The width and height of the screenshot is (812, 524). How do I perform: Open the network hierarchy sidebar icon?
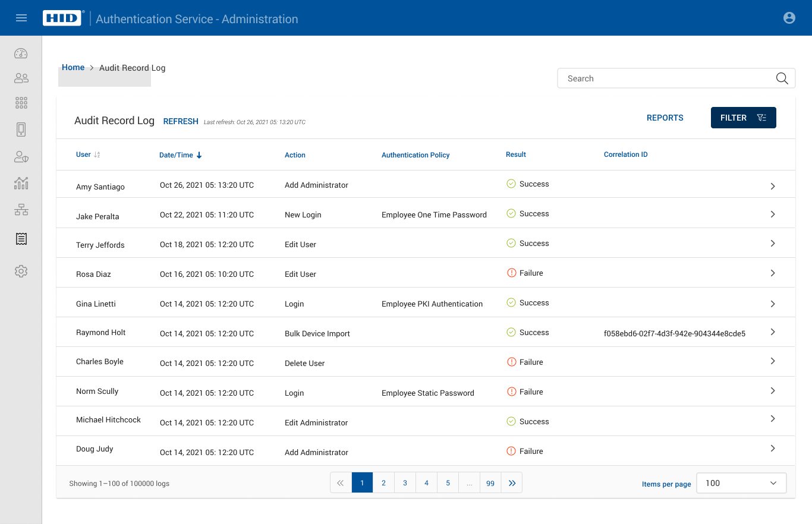coord(21,210)
